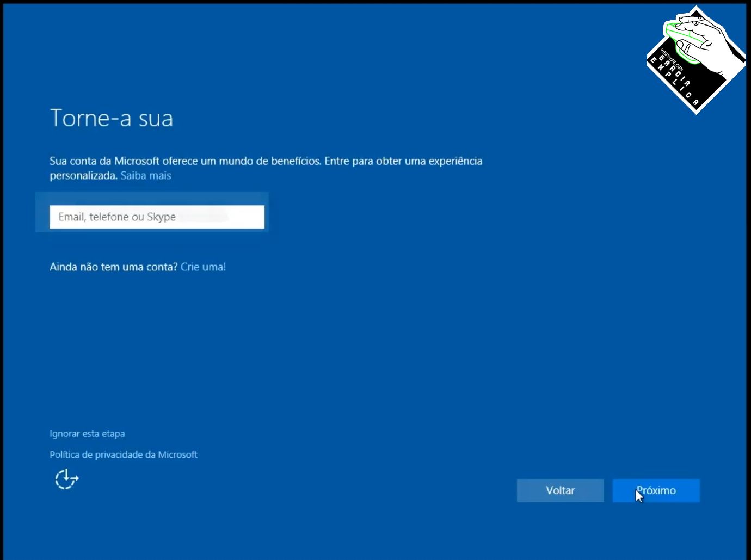The height and width of the screenshot is (560, 751).
Task: Click the Próximo button
Action: (656, 490)
